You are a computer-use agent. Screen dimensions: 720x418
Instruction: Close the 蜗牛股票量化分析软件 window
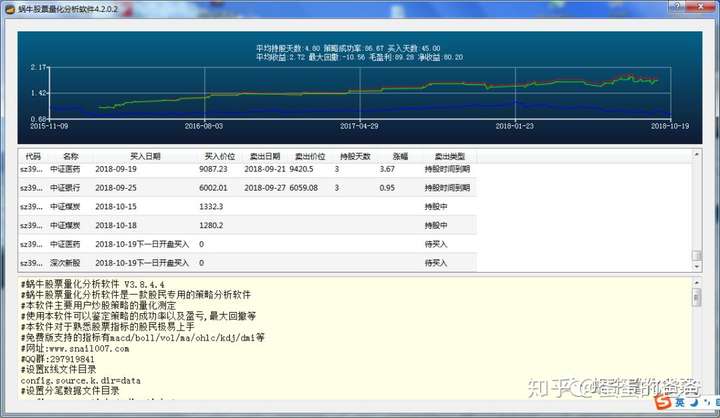click(701, 6)
